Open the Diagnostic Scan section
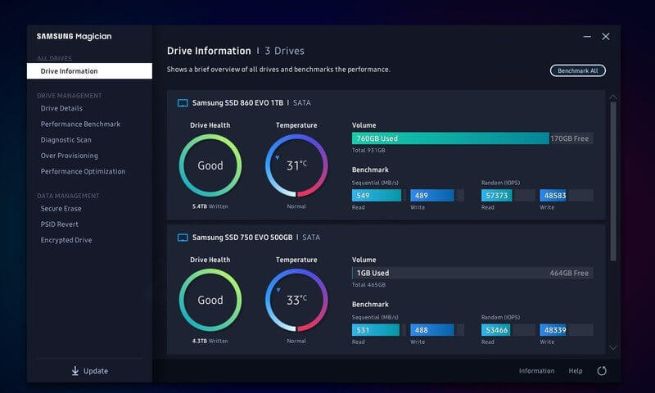 coord(66,140)
